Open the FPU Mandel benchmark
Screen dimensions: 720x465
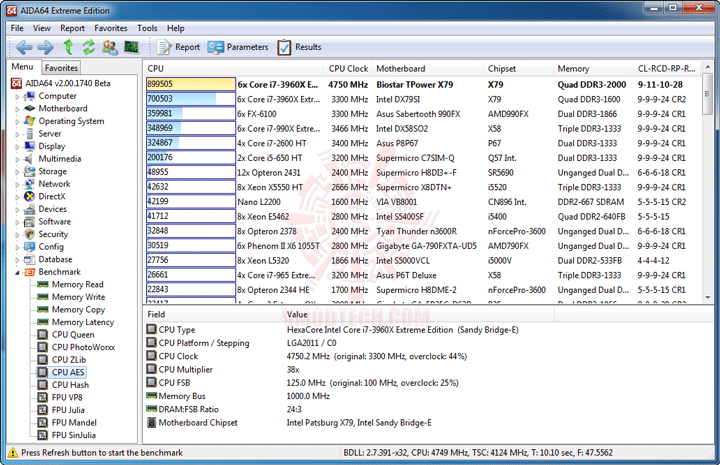click(74, 423)
